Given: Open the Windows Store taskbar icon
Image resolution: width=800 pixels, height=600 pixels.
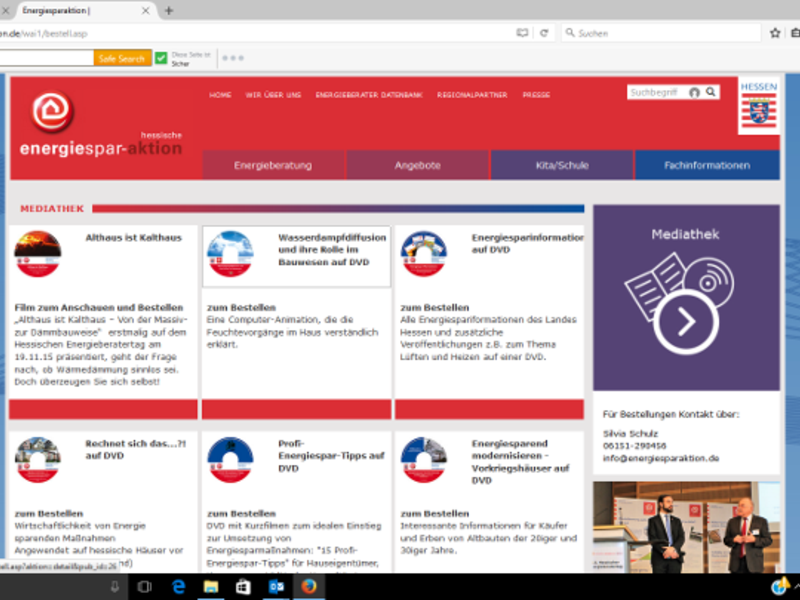Looking at the screenshot, I should click(x=243, y=587).
